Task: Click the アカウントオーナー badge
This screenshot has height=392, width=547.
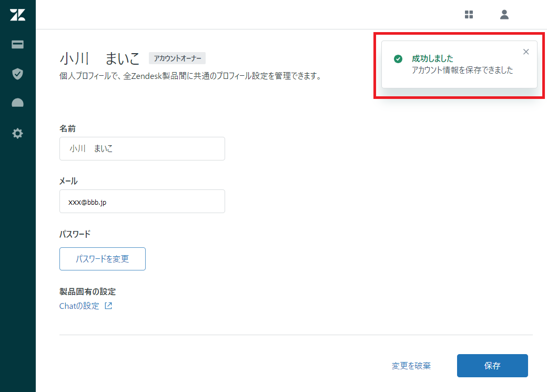Action: [178, 58]
